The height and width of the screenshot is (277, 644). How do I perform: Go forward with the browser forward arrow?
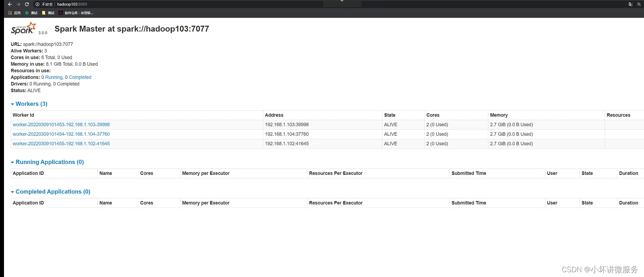[18, 4]
